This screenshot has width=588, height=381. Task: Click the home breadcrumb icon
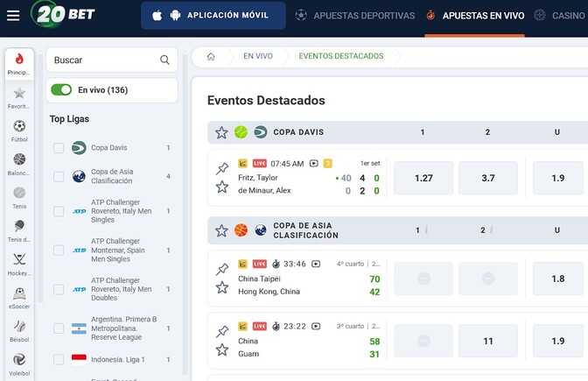pos(211,56)
